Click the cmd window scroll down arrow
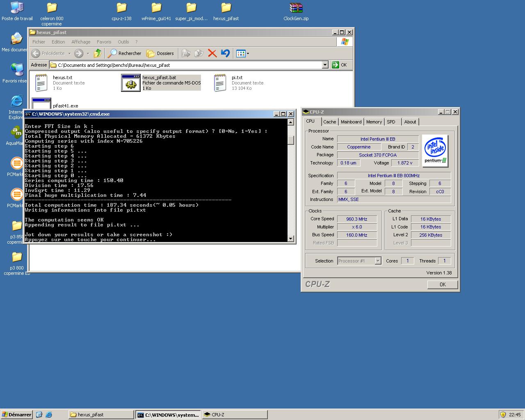This screenshot has width=525, height=420. (x=291, y=238)
